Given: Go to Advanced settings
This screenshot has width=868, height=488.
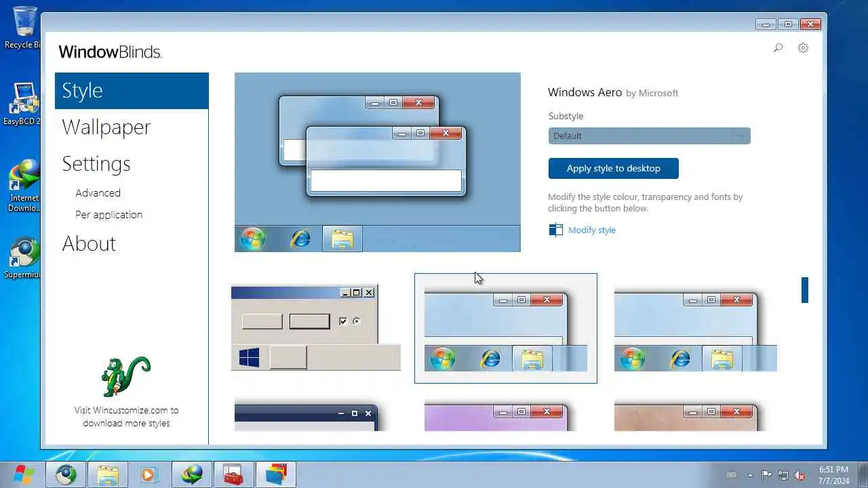Looking at the screenshot, I should point(98,192).
